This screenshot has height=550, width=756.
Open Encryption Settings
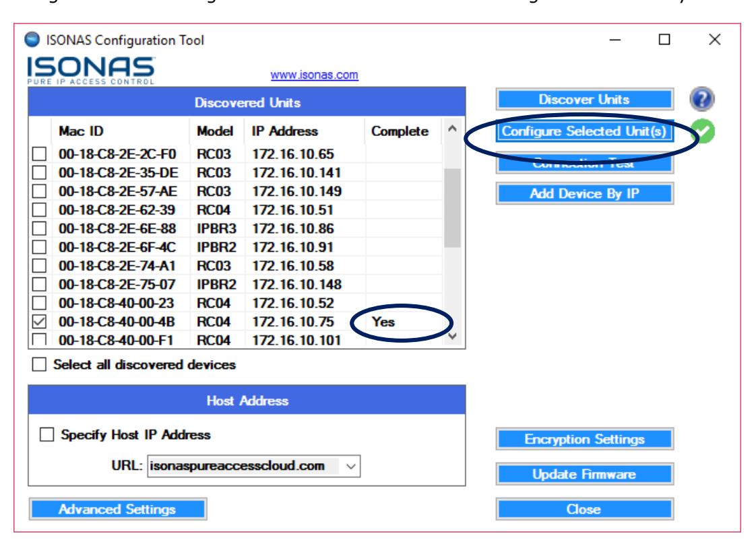584,439
